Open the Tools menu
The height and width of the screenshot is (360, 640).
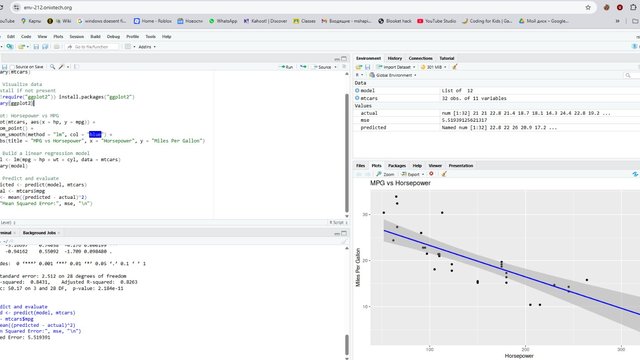[x=151, y=36]
